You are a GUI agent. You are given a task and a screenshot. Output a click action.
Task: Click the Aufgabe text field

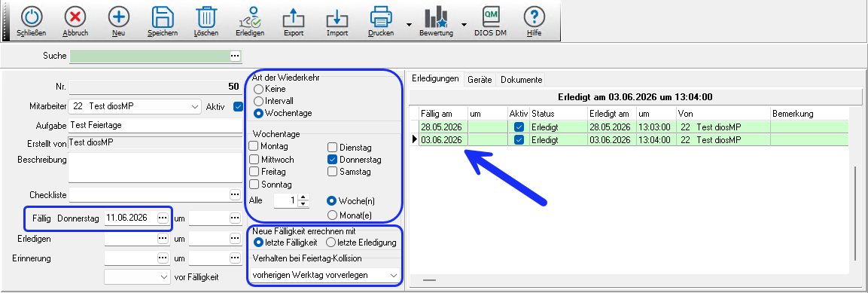click(155, 125)
